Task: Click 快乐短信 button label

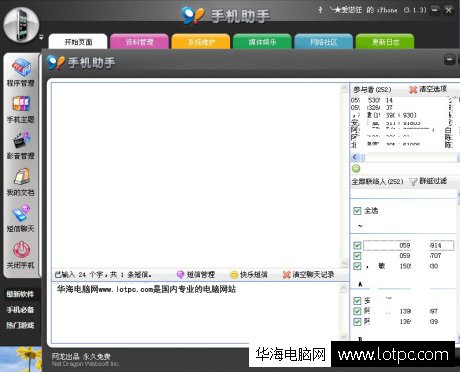Action: 254,275
